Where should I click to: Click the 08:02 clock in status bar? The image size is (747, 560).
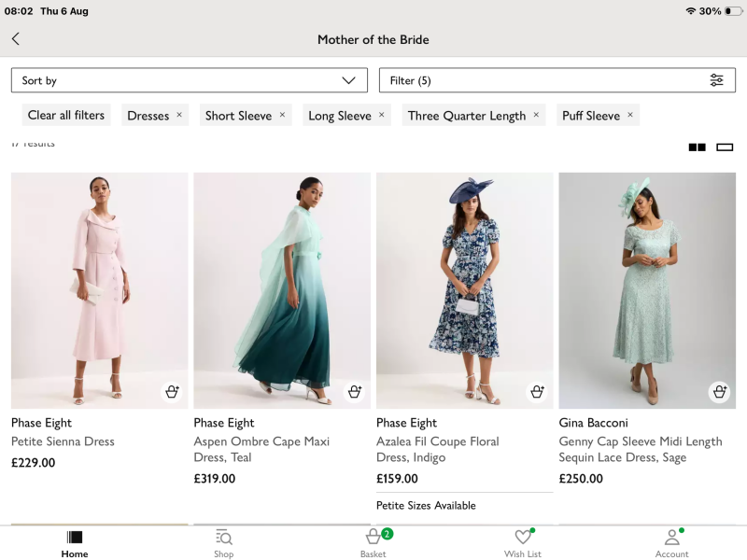click(x=19, y=11)
